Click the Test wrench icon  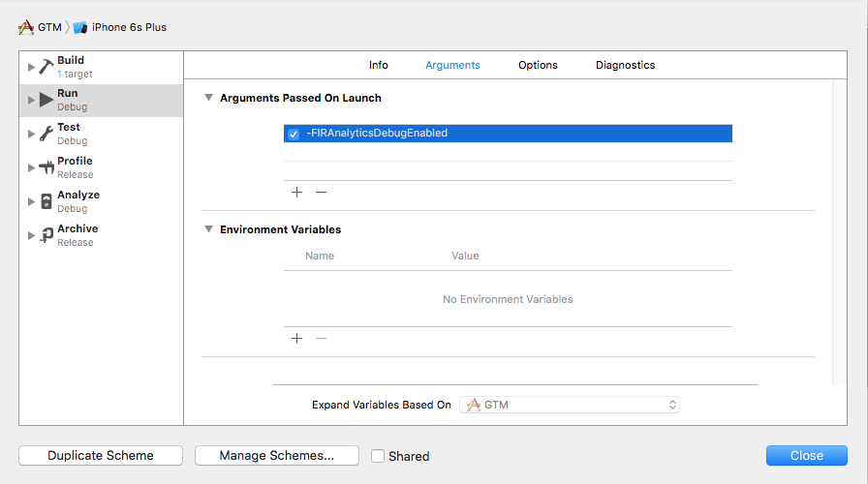tap(46, 134)
